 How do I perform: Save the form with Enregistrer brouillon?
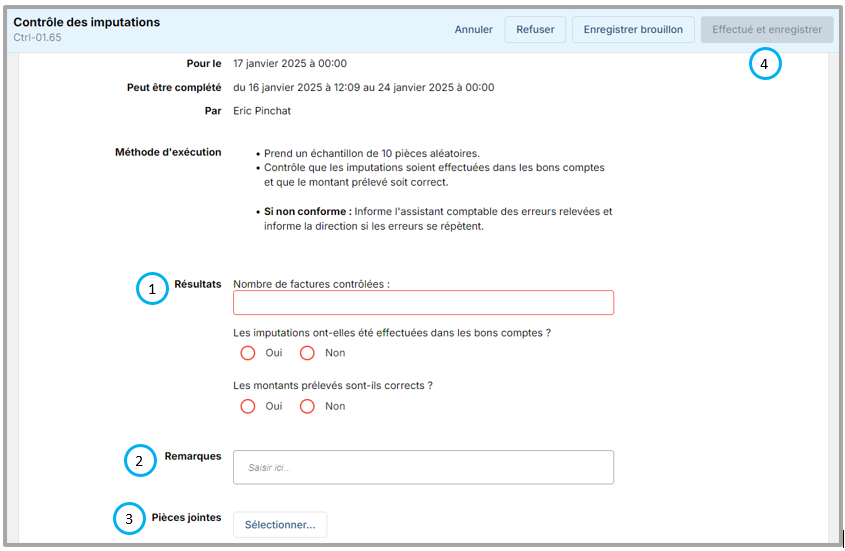click(633, 30)
